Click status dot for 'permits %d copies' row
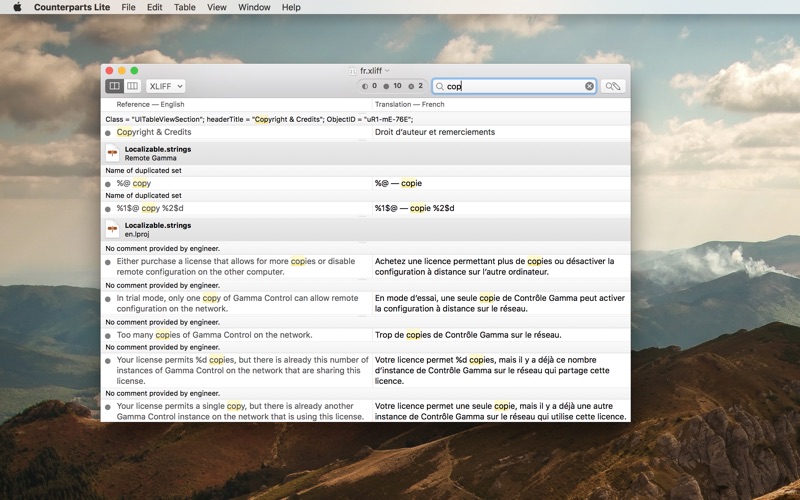Image resolution: width=800 pixels, height=500 pixels. pos(108,361)
